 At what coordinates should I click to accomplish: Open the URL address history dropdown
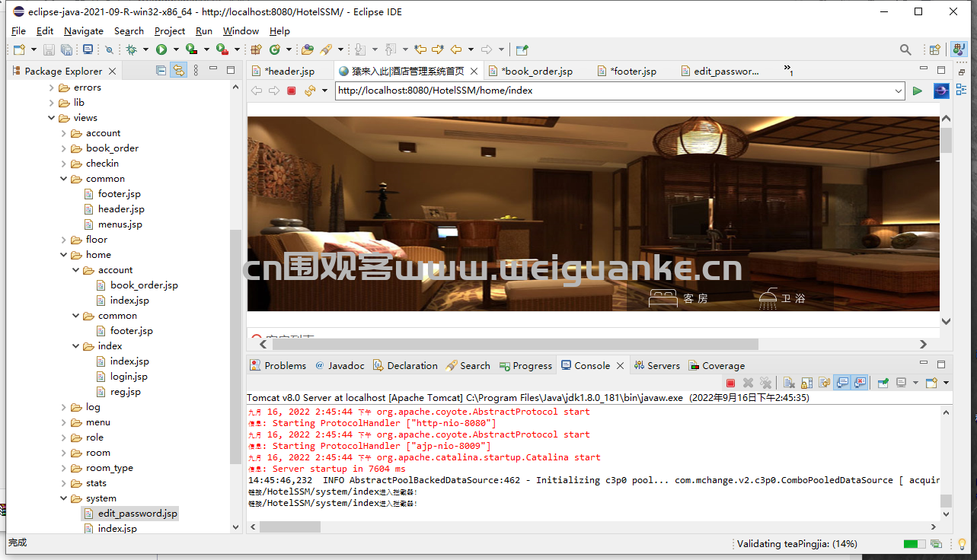tap(899, 91)
